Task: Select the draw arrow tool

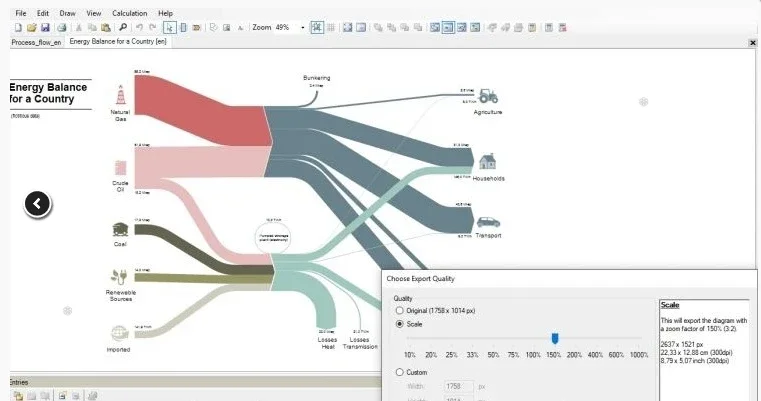Action: pos(197,28)
